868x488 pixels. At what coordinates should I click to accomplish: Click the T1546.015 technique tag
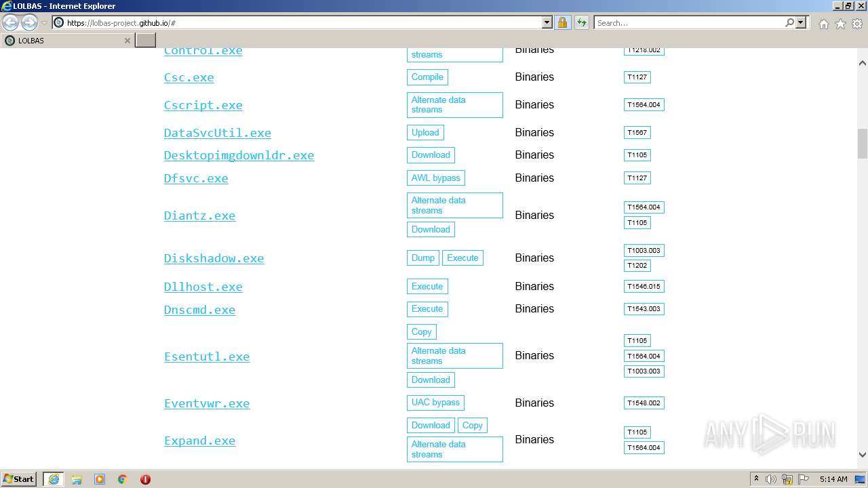click(x=644, y=287)
